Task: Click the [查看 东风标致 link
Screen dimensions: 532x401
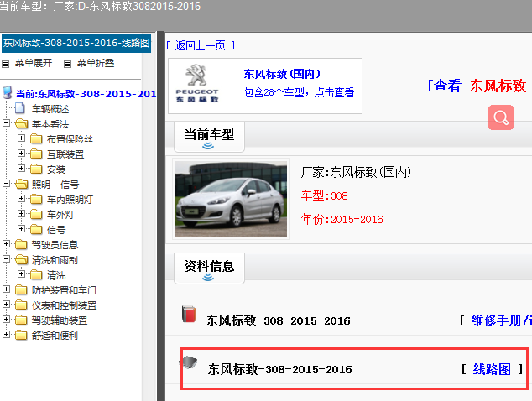Action: click(x=477, y=86)
